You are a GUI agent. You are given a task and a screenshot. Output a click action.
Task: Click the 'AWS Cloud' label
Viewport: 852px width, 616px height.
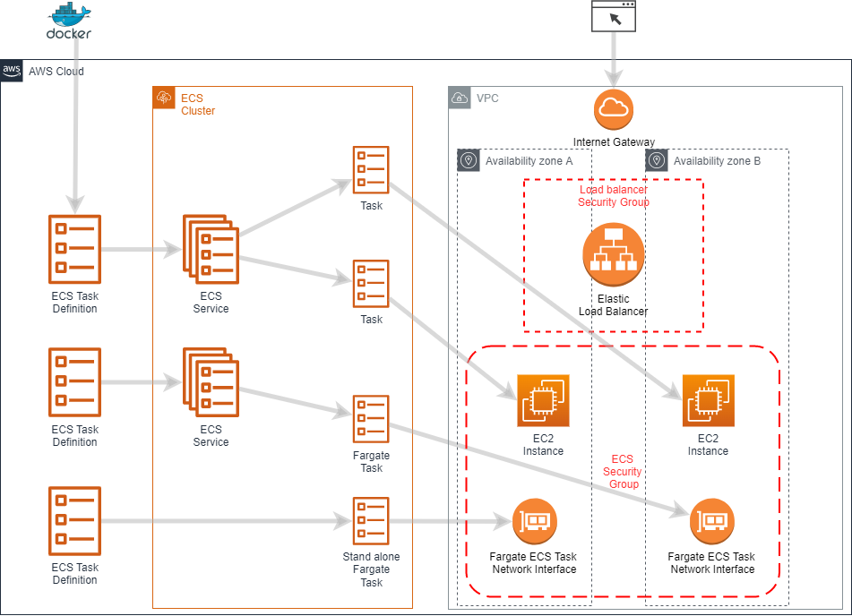pos(56,71)
